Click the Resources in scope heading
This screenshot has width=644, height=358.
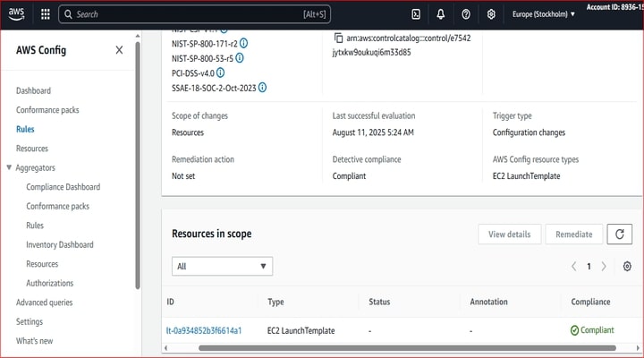coord(211,234)
